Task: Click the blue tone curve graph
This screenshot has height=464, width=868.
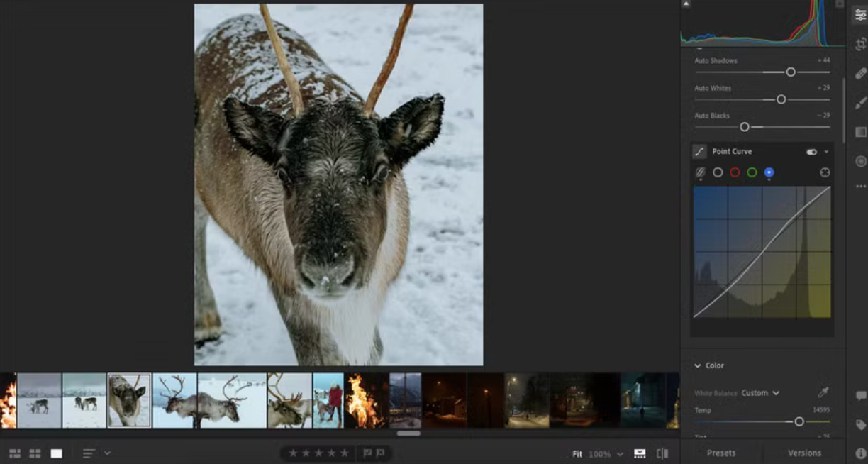Action: (762, 252)
